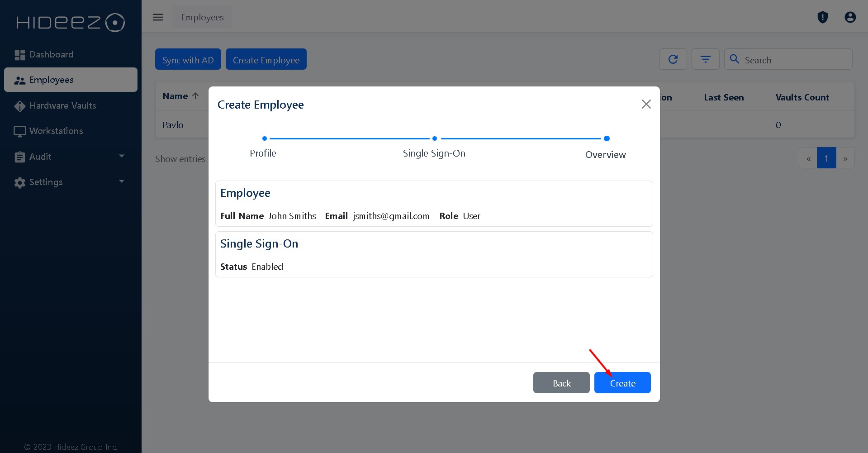Open the filter options icon
Image resolution: width=868 pixels, height=453 pixels.
click(705, 59)
